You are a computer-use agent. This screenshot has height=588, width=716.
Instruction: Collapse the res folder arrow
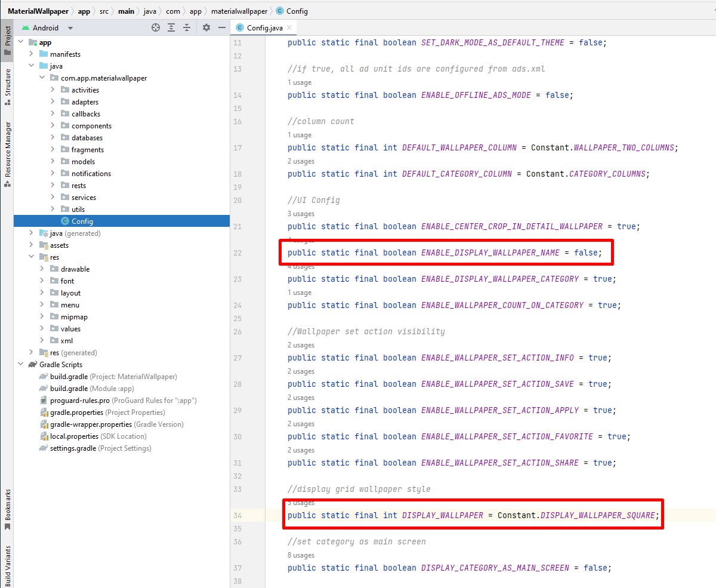tap(31, 257)
